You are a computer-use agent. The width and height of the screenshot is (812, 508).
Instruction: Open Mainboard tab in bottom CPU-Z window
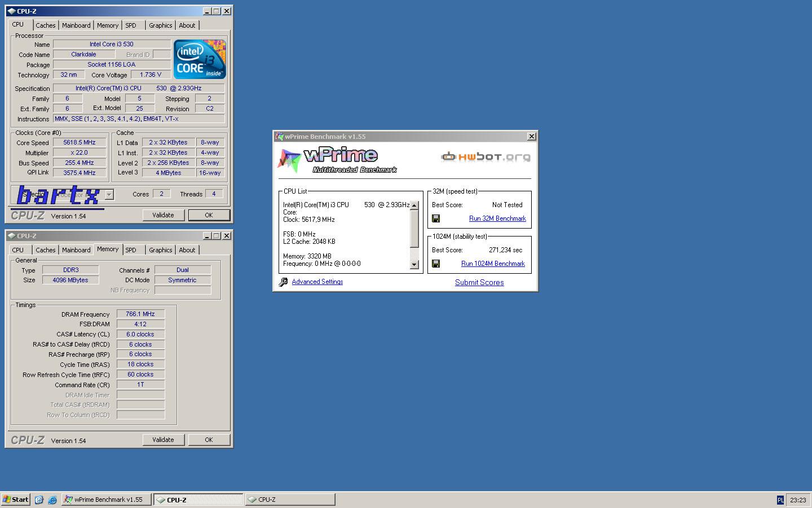[x=76, y=250]
